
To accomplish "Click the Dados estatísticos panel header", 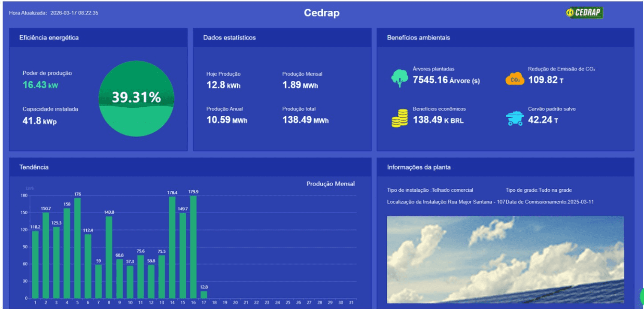I will [229, 38].
